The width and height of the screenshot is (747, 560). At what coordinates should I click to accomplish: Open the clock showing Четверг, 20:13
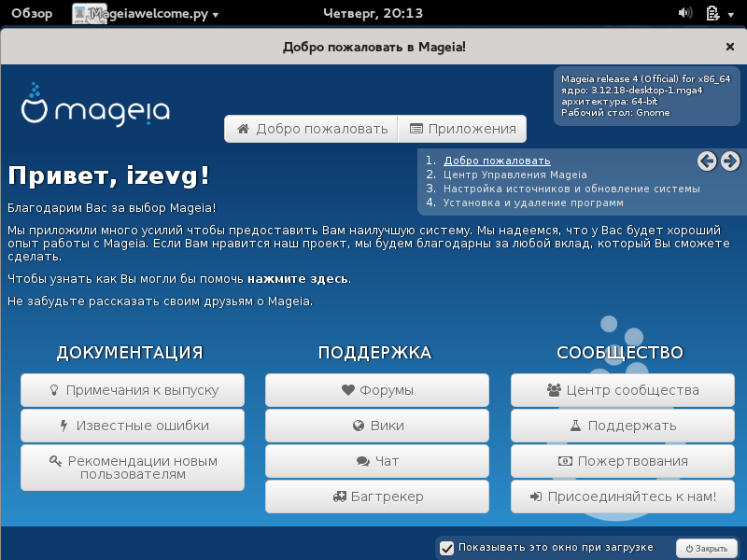click(373, 13)
